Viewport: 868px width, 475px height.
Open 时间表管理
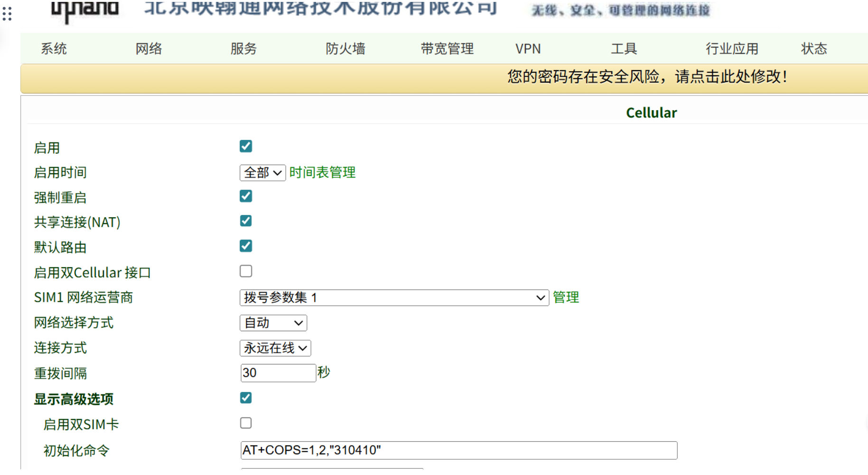click(x=322, y=173)
